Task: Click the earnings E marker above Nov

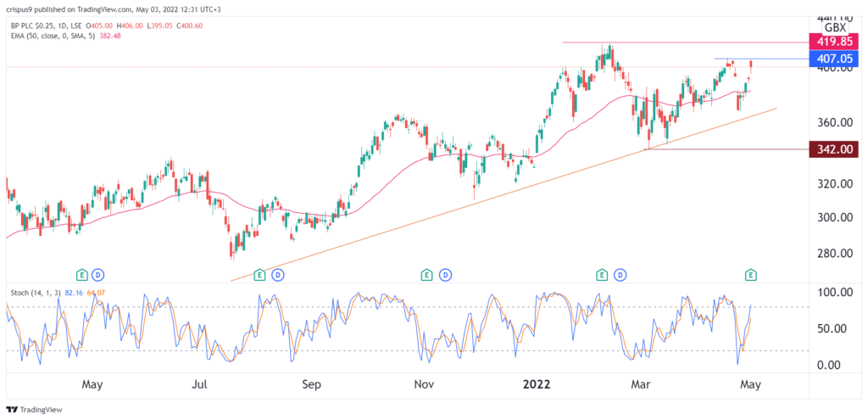Action: [x=426, y=274]
